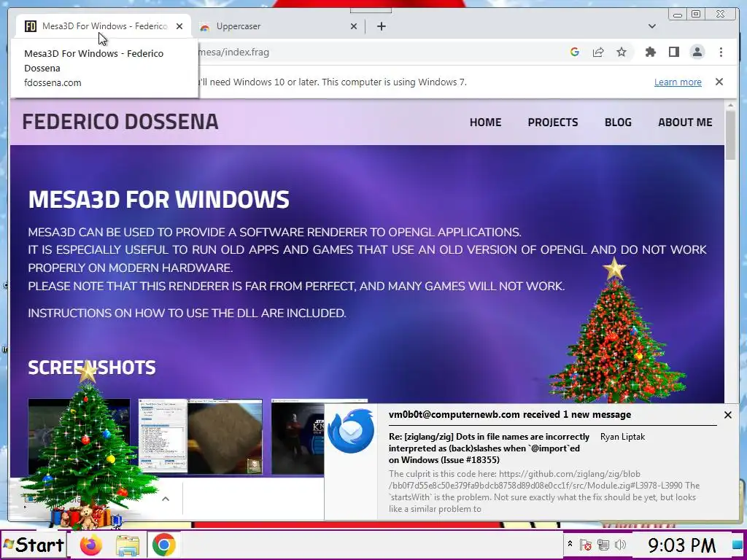Screen dimensions: 747x560
Task: Toggle the Chrome side panel
Action: pos(673,52)
